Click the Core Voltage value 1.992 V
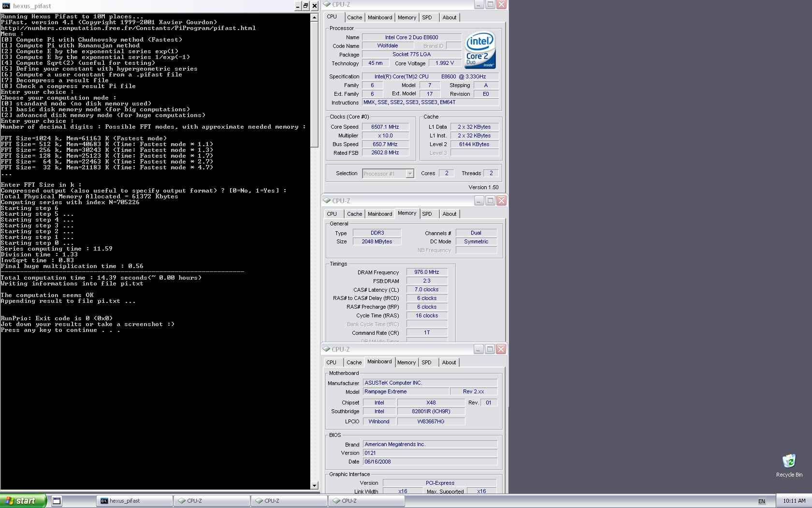The image size is (812, 508). pos(444,63)
